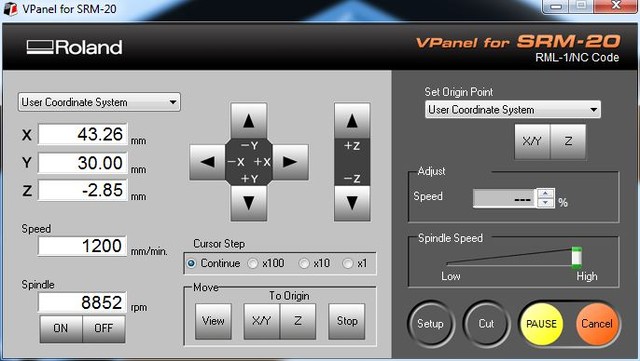Viewport: 640px width, 361px height.
Task: Turn the spindle OFF
Action: tap(104, 328)
